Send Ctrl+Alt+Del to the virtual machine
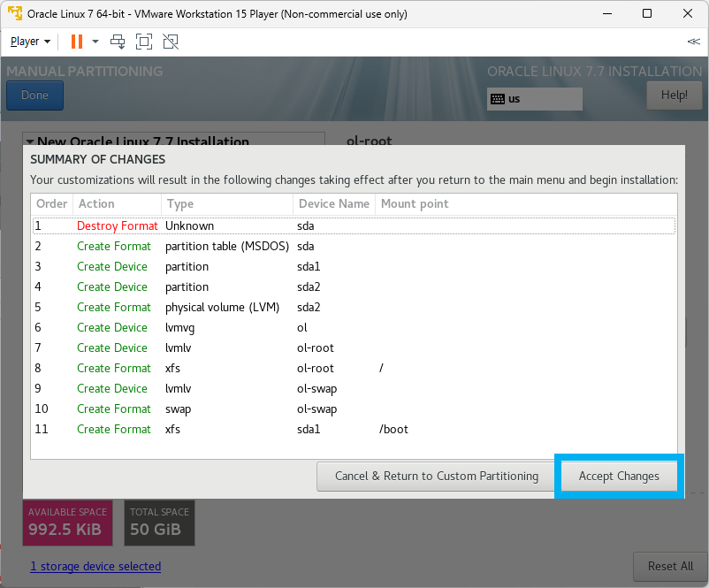This screenshot has width=709, height=588. pos(118,42)
